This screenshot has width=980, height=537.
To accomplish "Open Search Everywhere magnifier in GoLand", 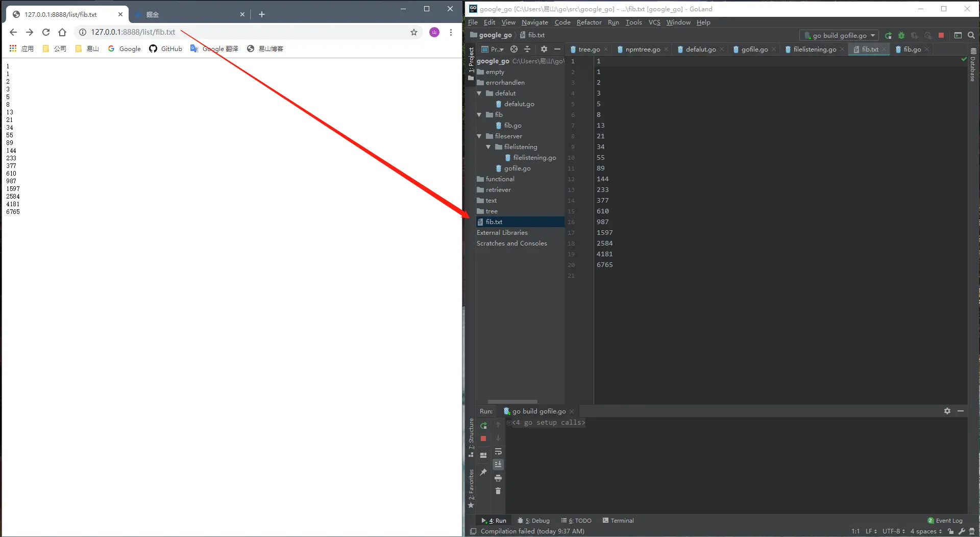I will point(971,35).
